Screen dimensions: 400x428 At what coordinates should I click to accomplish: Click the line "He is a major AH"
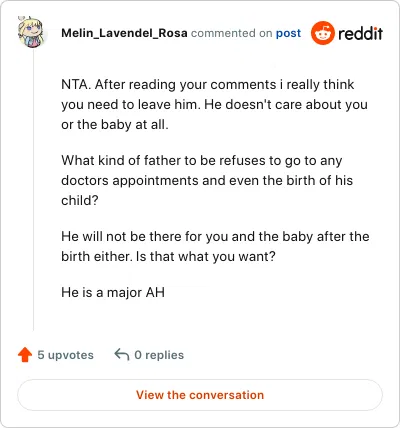(113, 292)
